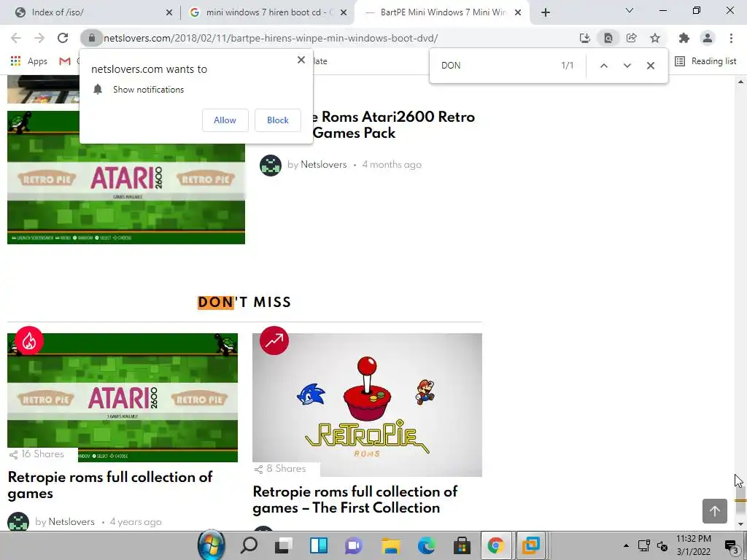Open the Extensions puzzle icon
This screenshot has width=747, height=560.
point(684,38)
